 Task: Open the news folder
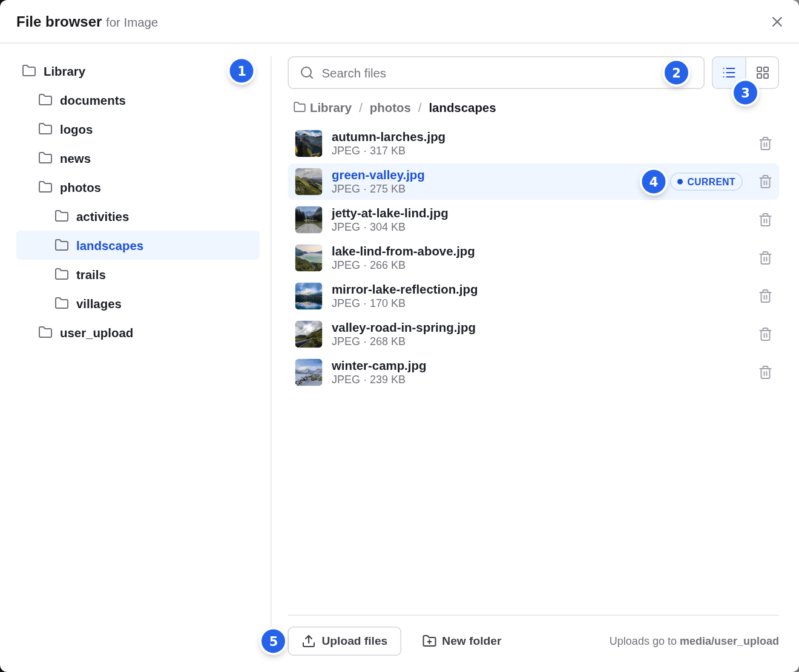point(138,159)
